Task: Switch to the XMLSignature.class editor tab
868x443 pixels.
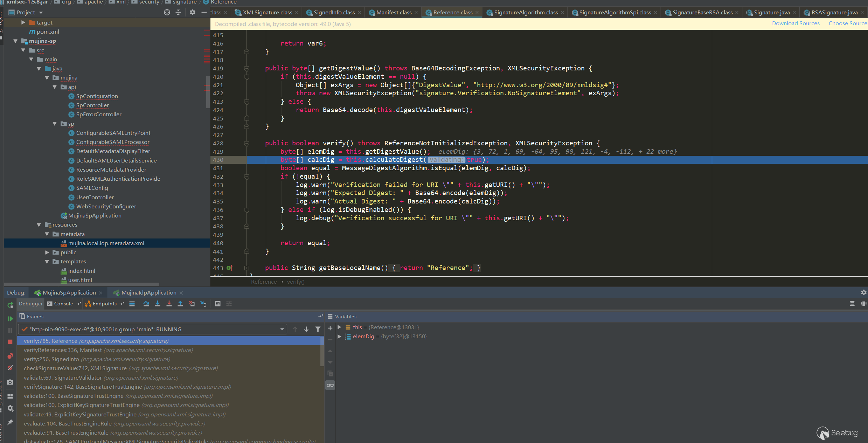Action: [x=267, y=13]
